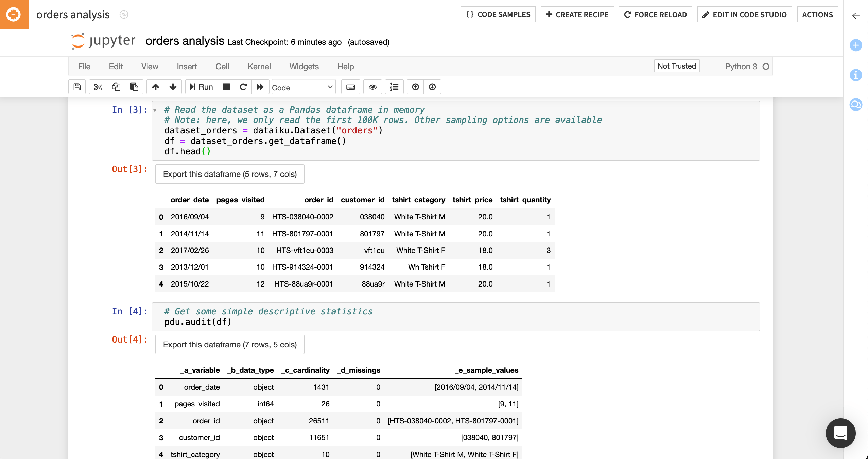Copy the selected cell
This screenshot has width=868, height=459.
pyautogui.click(x=116, y=87)
